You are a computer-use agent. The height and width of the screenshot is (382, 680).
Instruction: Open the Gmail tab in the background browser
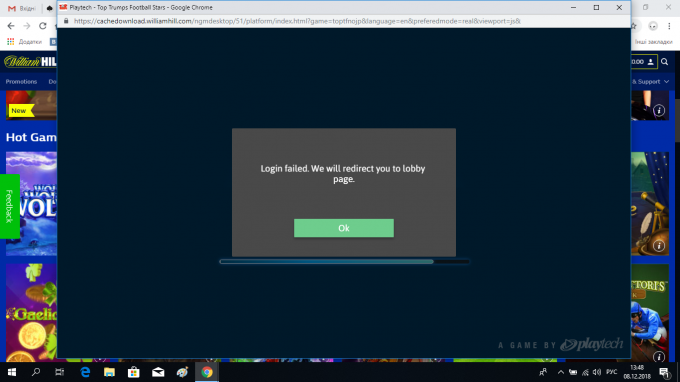22,8
